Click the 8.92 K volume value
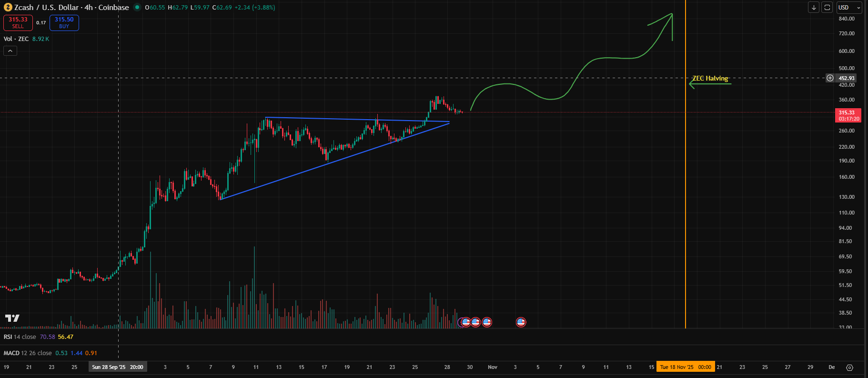Viewport: 868px width, 378px height. pyautogui.click(x=40, y=39)
